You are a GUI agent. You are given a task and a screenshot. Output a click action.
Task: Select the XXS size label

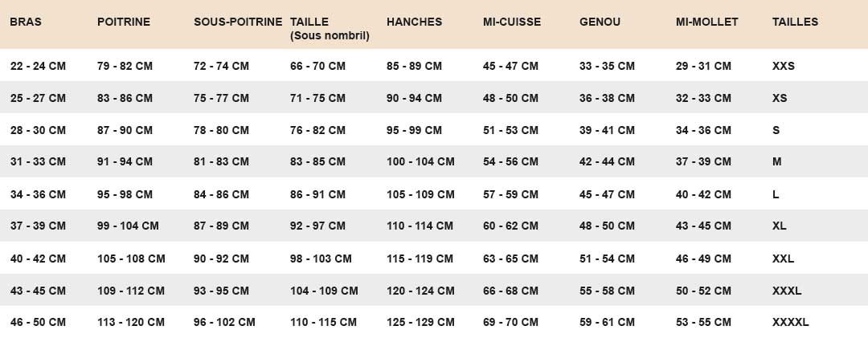tap(783, 66)
